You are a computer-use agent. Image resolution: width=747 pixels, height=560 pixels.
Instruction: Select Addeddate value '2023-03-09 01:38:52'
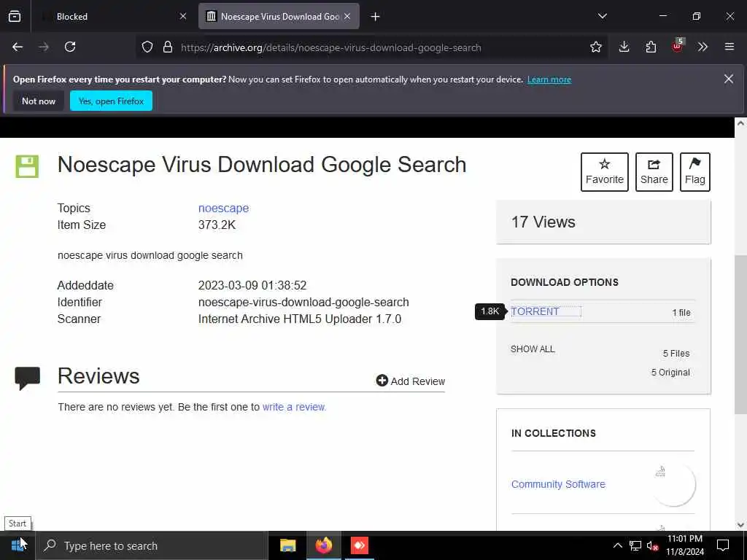pyautogui.click(x=252, y=285)
